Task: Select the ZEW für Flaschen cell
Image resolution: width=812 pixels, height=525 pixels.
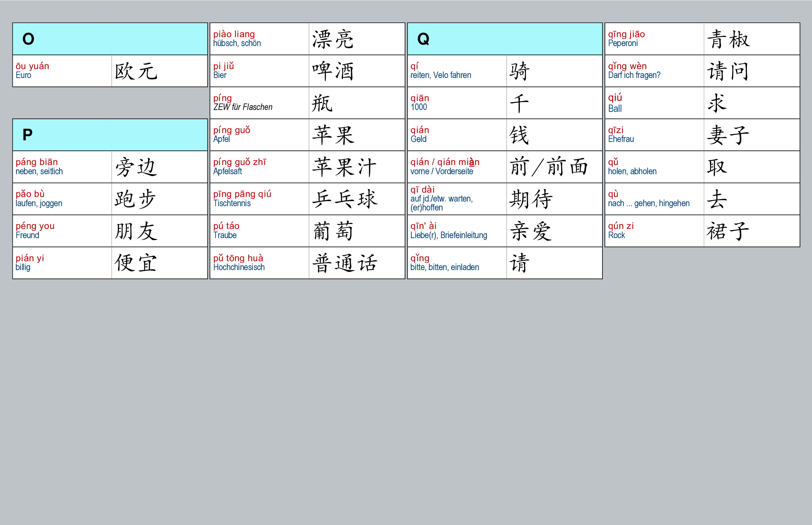Action: 260,103
